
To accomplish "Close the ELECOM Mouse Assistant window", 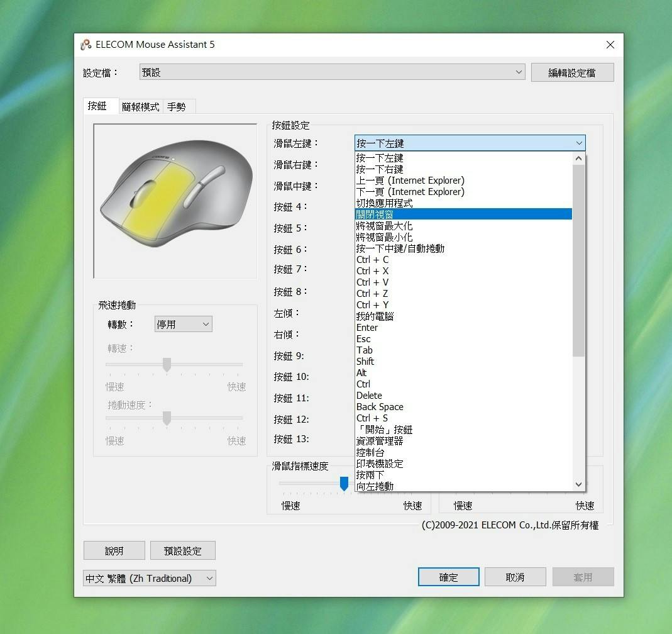I will 610,45.
